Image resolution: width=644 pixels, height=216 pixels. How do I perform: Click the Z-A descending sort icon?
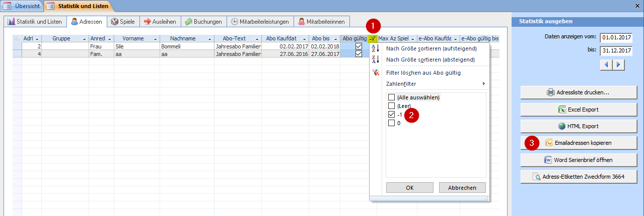[x=375, y=60]
